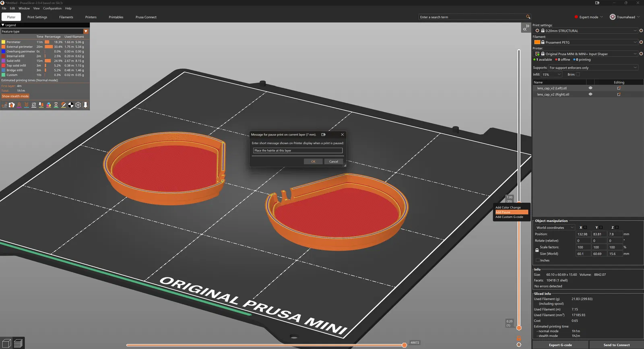
Task: Open the Prusament PETG filament dropdown
Action: coord(586,42)
